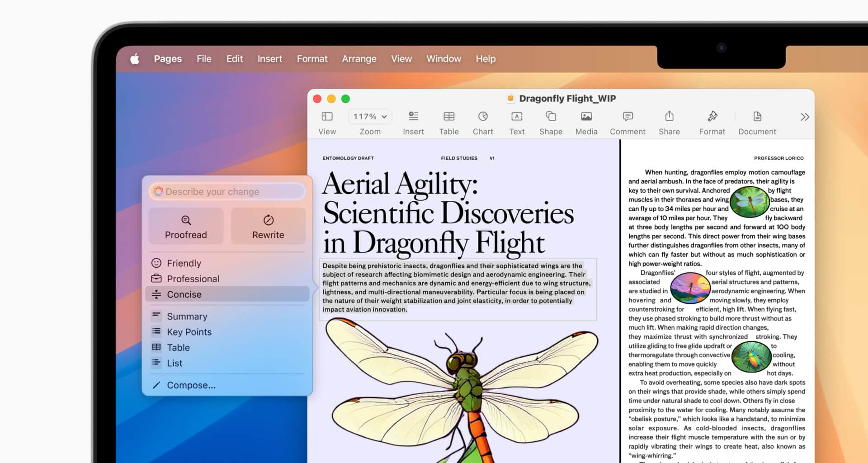
Task: Open the Window menu
Action: pos(444,59)
